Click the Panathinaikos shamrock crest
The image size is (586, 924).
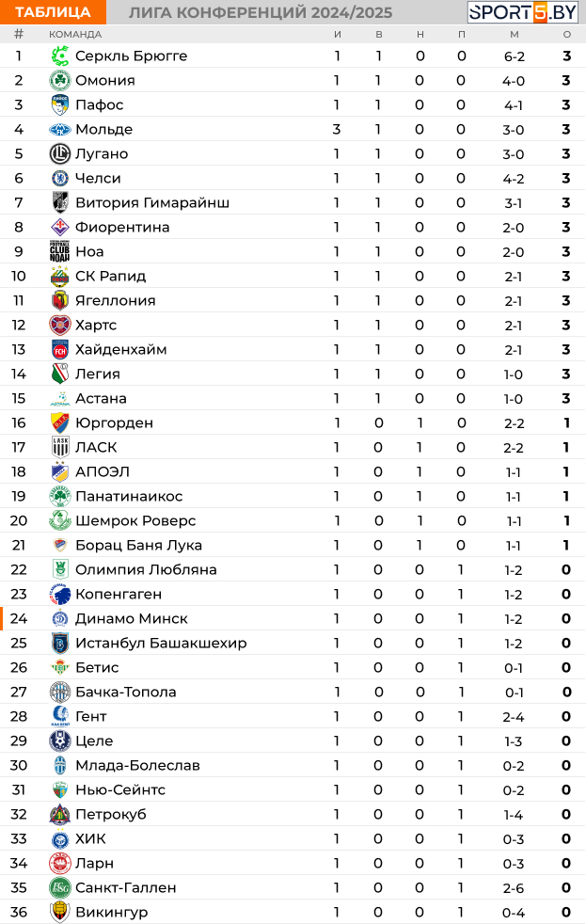coord(60,497)
